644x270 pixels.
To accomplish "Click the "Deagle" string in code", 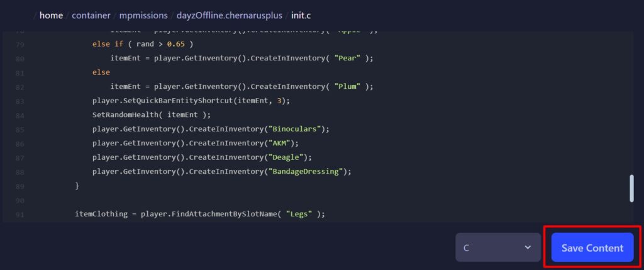I will point(286,157).
